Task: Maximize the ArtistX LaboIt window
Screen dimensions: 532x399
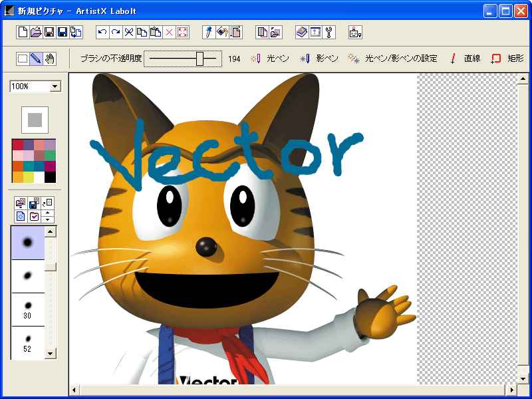Action: (505, 11)
